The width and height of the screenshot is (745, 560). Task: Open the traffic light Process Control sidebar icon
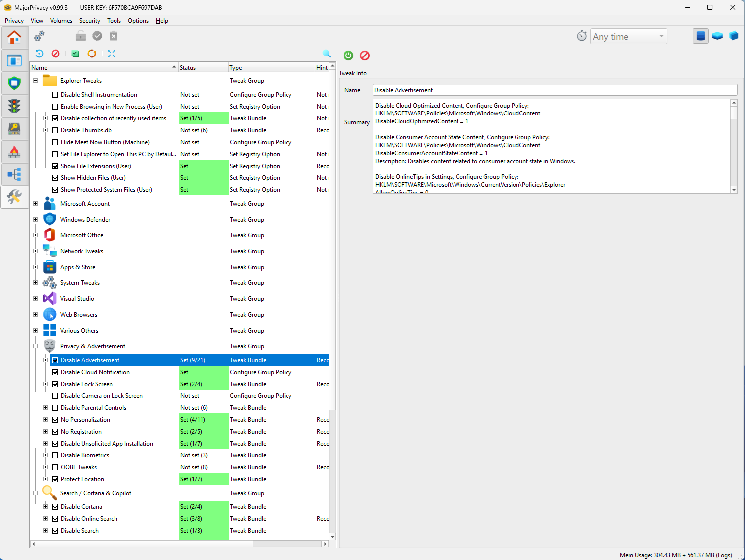point(15,106)
